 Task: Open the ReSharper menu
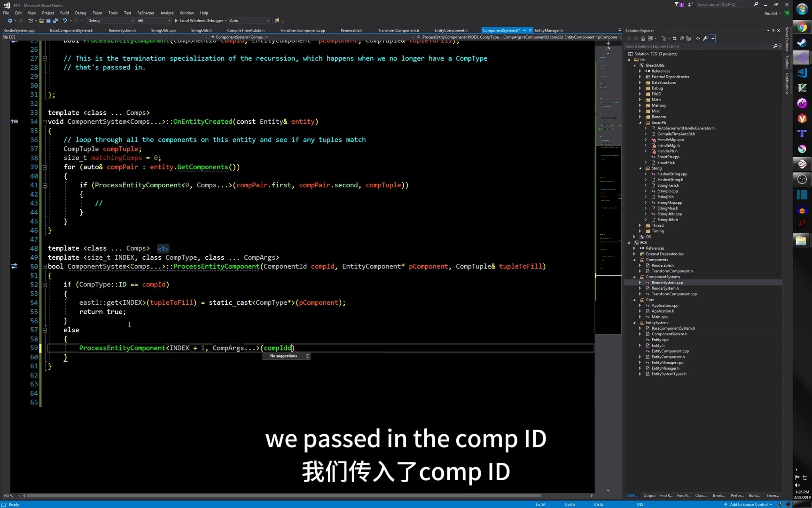coord(146,13)
